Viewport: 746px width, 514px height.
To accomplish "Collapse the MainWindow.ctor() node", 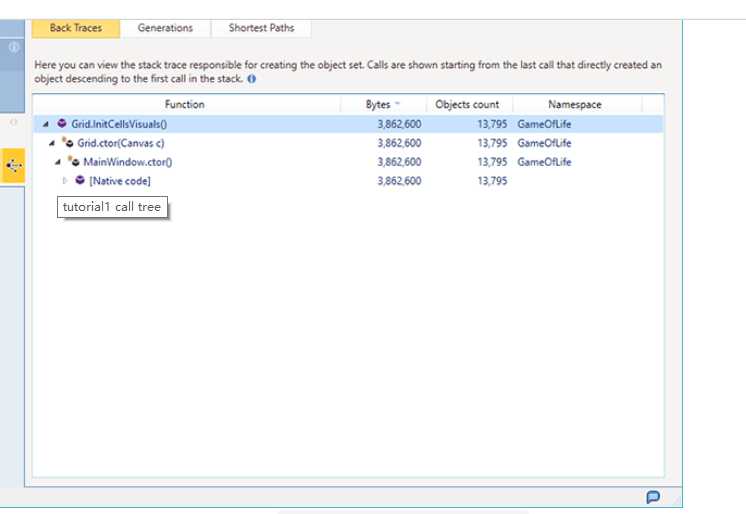I will pos(58,162).
